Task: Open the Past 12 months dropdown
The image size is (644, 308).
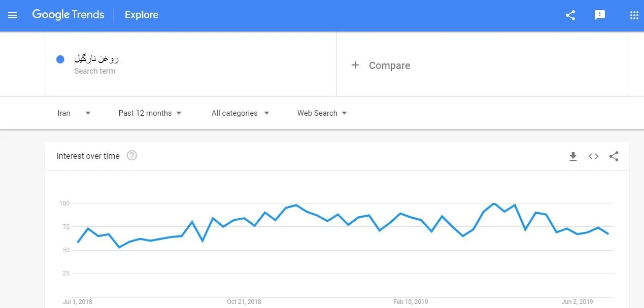Action: click(x=150, y=113)
